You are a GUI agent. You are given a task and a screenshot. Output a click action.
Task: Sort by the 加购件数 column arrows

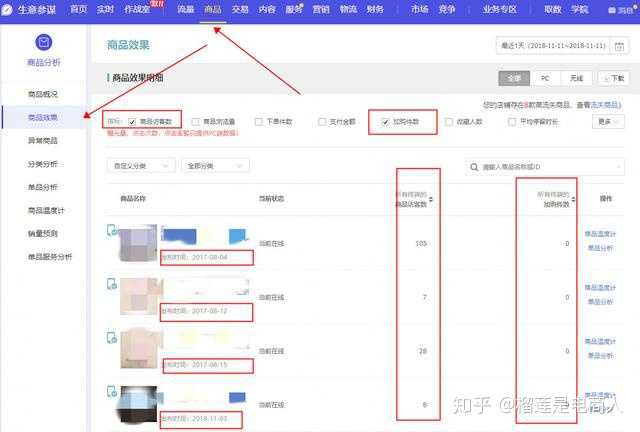(573, 199)
